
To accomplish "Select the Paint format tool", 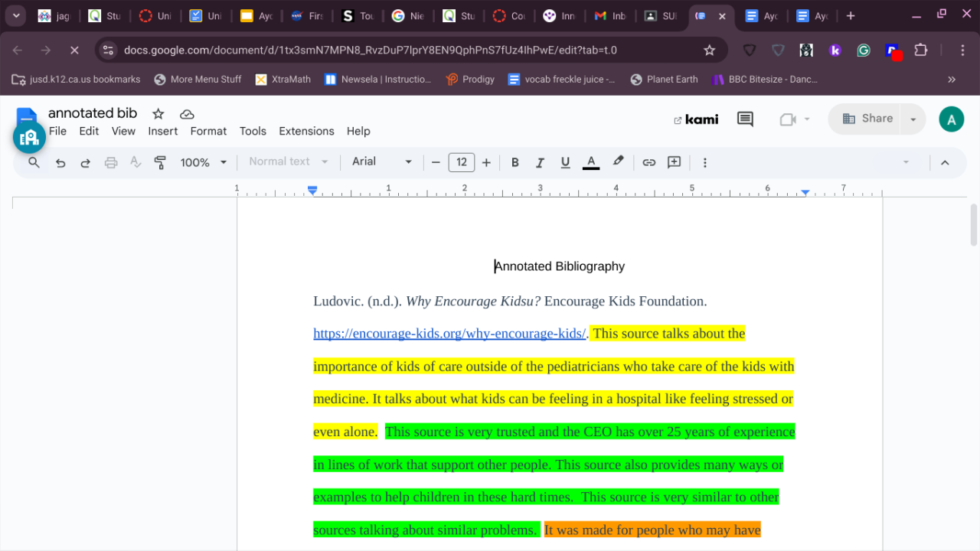I will [160, 162].
